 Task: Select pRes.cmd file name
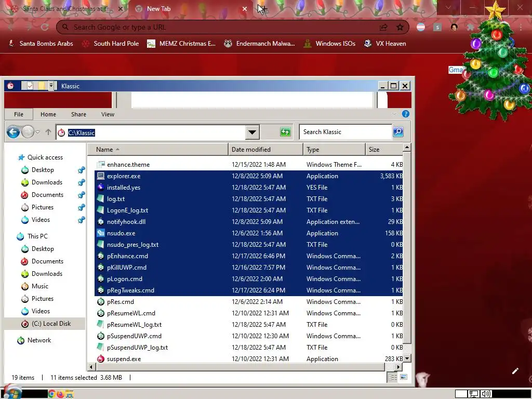click(x=121, y=302)
